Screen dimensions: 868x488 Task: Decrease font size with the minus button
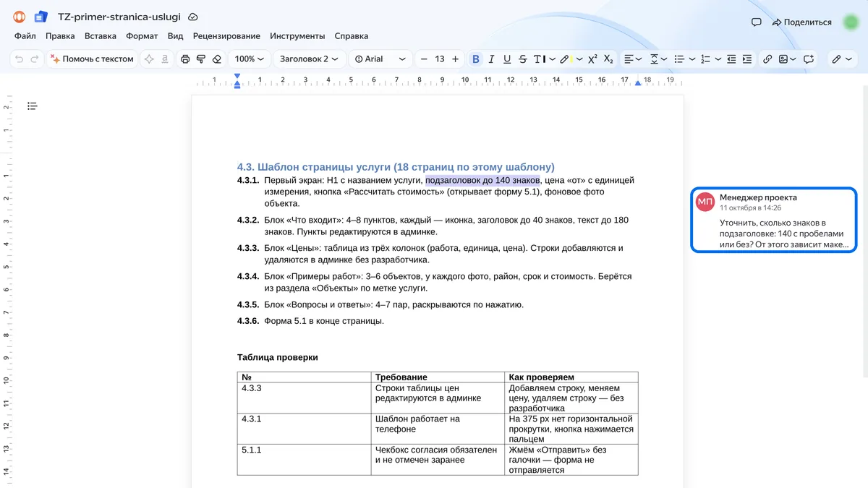[x=424, y=59]
